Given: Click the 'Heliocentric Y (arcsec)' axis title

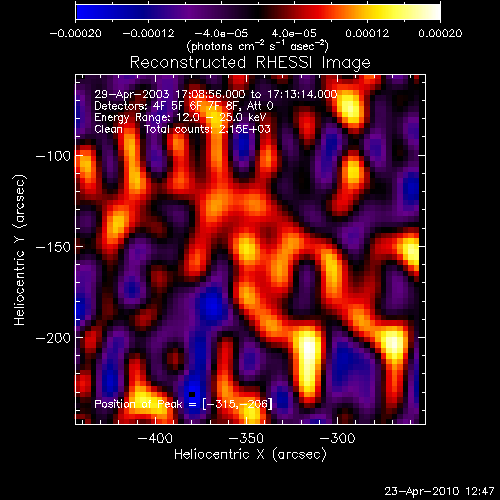Looking at the screenshot, I should coord(20,250).
